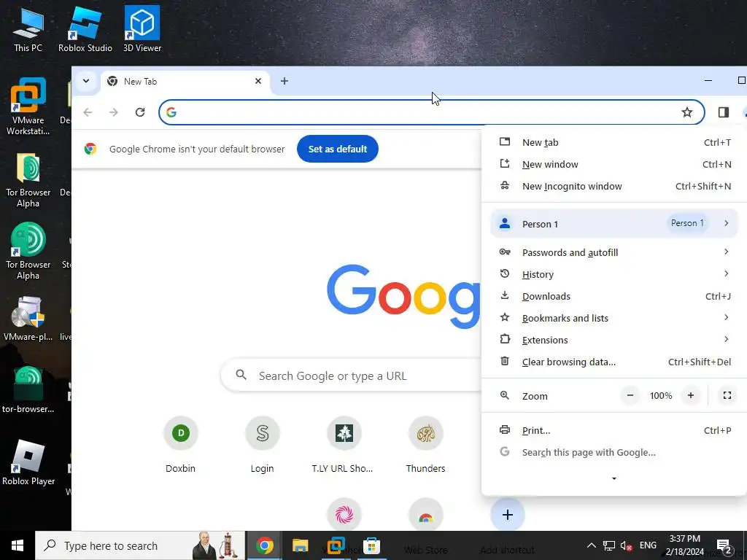Open tab search dropdown arrow
747x560 pixels.
point(86,81)
